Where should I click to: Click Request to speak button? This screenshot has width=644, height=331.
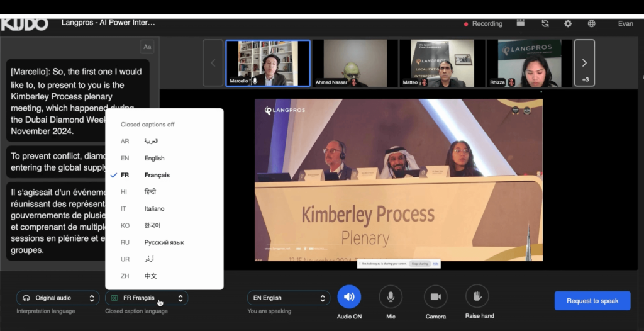[592, 301]
